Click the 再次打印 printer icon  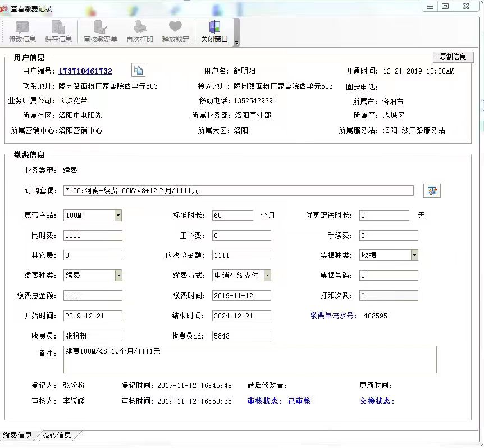[x=139, y=27]
